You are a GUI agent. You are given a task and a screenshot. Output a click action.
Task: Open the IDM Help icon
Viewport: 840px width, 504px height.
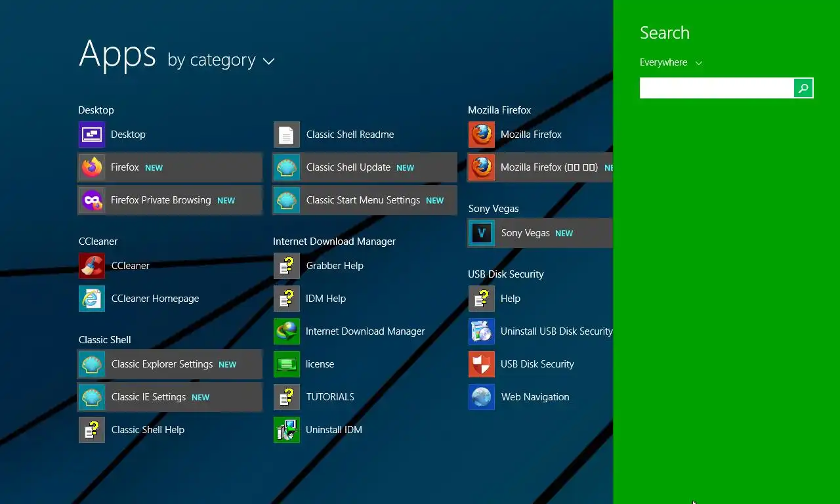[x=287, y=299]
